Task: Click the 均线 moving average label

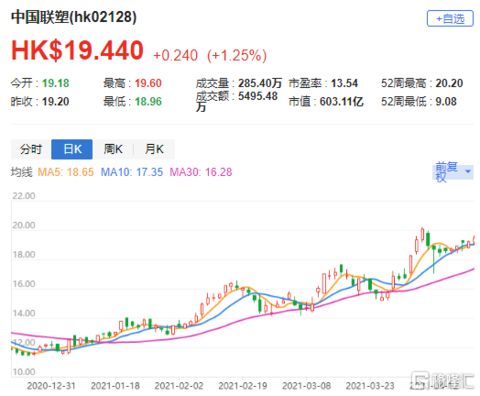Action: [22, 172]
